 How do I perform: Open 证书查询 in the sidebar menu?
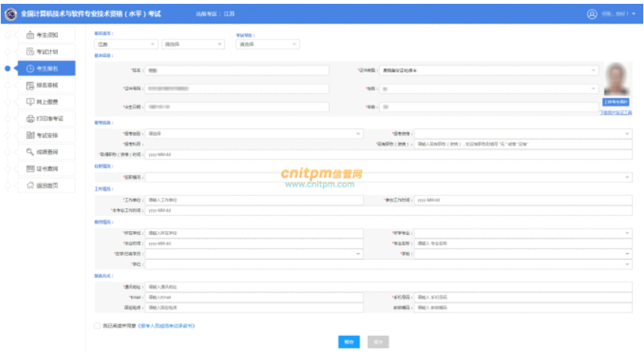click(47, 169)
